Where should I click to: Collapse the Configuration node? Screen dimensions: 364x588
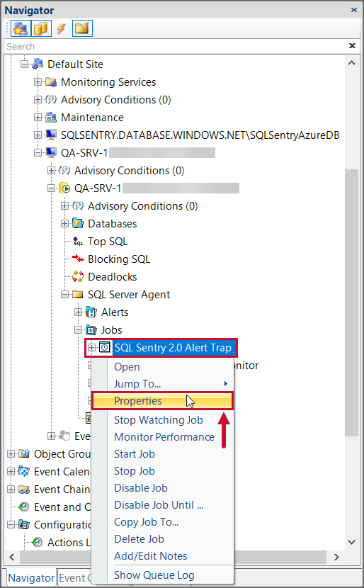[11, 525]
